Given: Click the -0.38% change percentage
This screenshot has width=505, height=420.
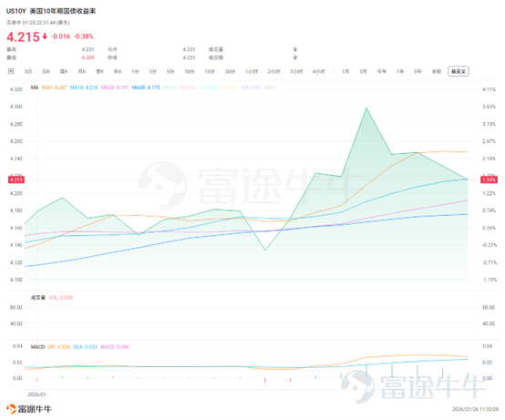Looking at the screenshot, I should pos(84,36).
